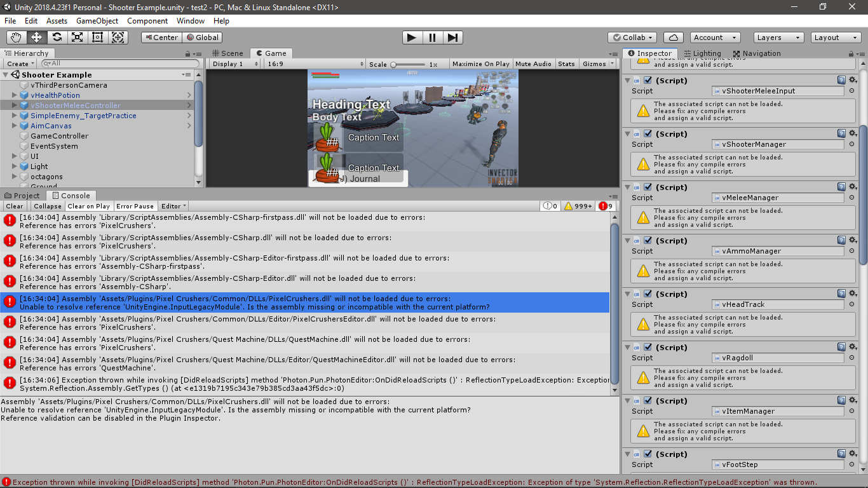Expand SimpleEnemy_TargetPractice object

pos(15,116)
